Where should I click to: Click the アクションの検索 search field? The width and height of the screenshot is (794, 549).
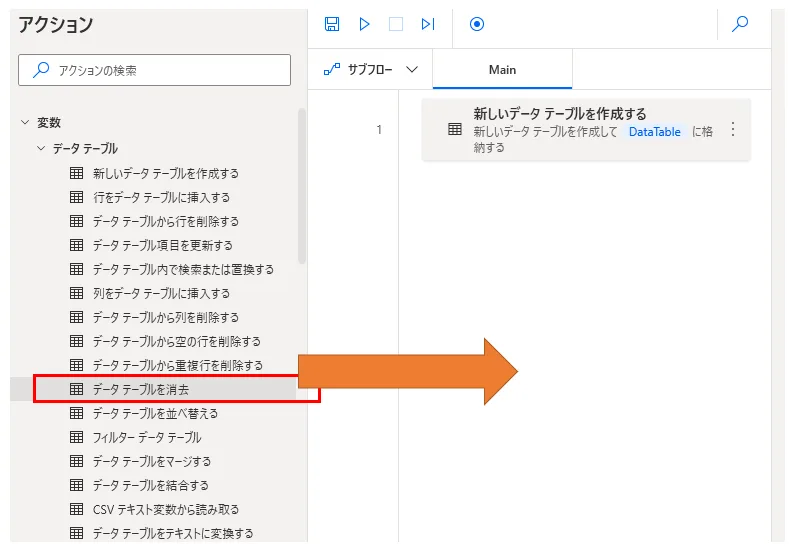pyautogui.click(x=155, y=70)
